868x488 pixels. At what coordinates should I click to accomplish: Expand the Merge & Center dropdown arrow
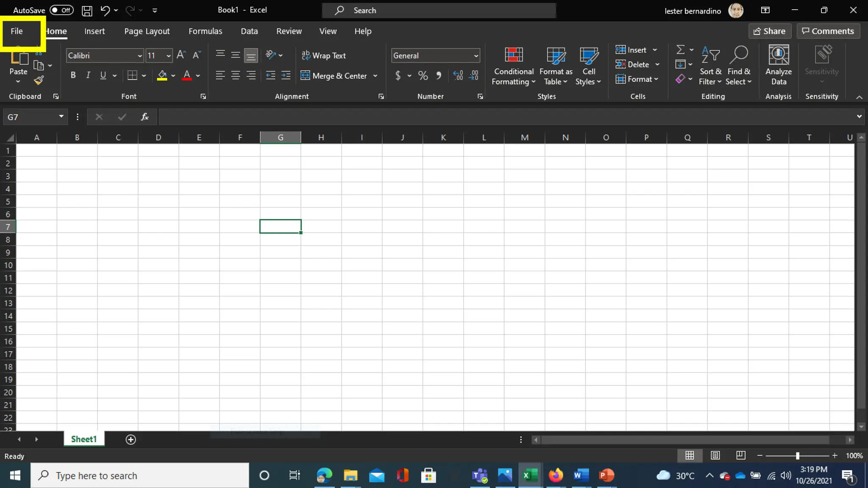[x=375, y=76]
